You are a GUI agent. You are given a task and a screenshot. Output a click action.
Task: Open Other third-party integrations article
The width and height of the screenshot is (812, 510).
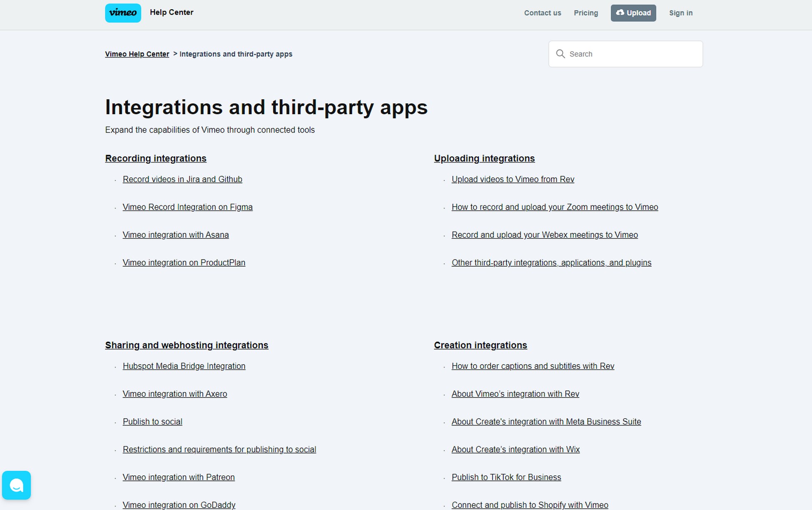[551, 263]
